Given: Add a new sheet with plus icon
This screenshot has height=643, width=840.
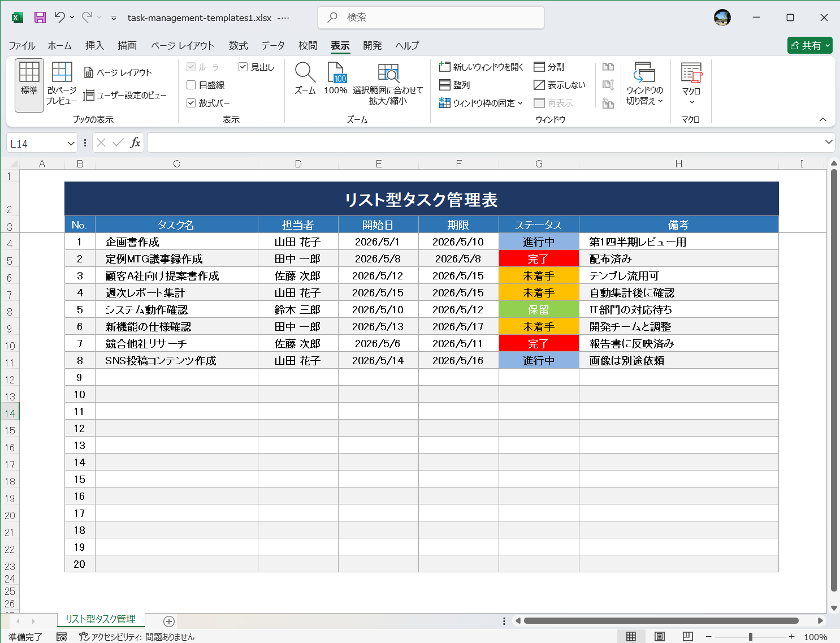Looking at the screenshot, I should pyautogui.click(x=168, y=621).
